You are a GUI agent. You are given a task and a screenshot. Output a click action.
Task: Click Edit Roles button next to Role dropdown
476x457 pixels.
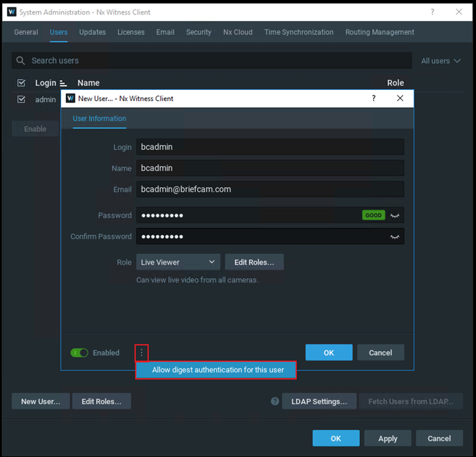[254, 262]
